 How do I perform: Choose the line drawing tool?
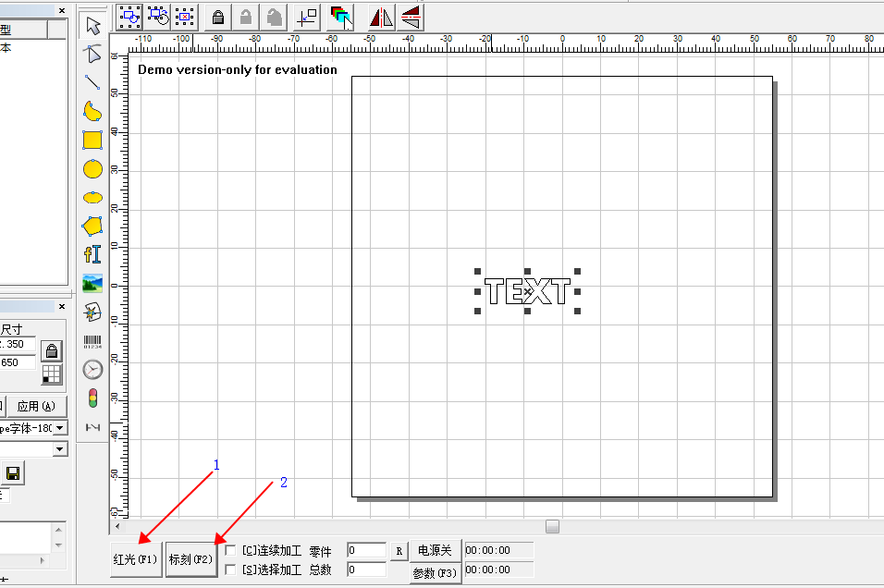tap(92, 82)
